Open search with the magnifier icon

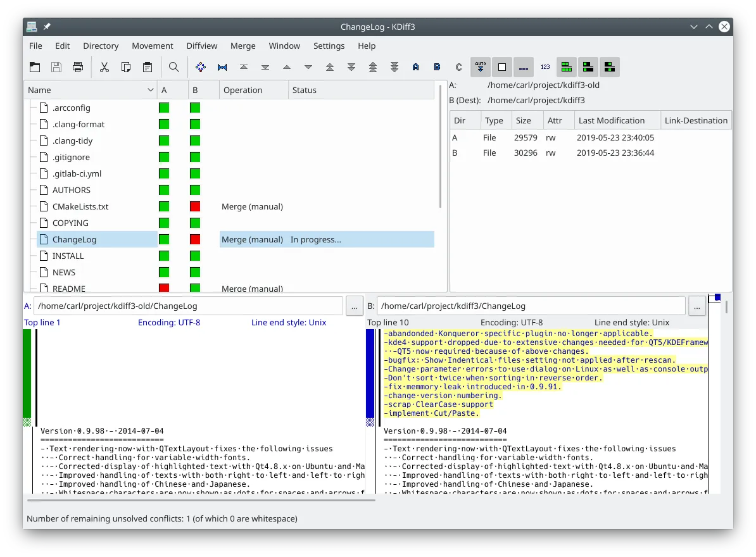tap(174, 66)
